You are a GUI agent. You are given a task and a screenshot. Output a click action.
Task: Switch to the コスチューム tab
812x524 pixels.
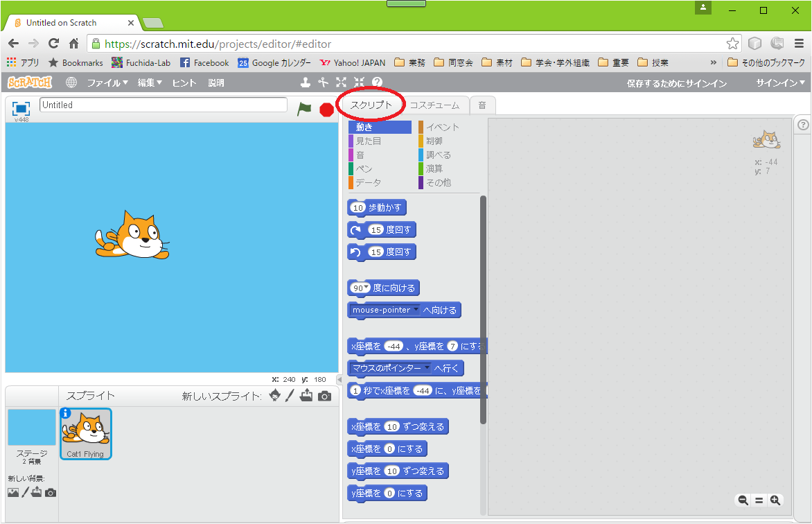434,105
